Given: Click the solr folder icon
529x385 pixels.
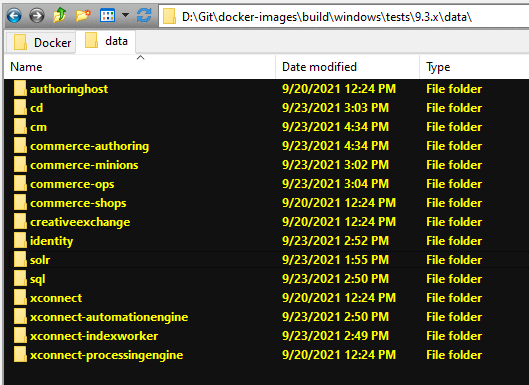Looking at the screenshot, I should coord(20,260).
